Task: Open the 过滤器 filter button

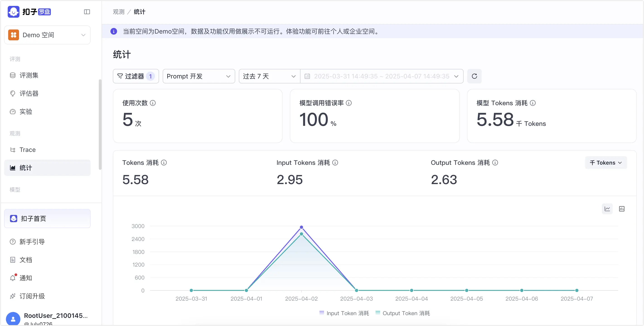Action: (136, 76)
